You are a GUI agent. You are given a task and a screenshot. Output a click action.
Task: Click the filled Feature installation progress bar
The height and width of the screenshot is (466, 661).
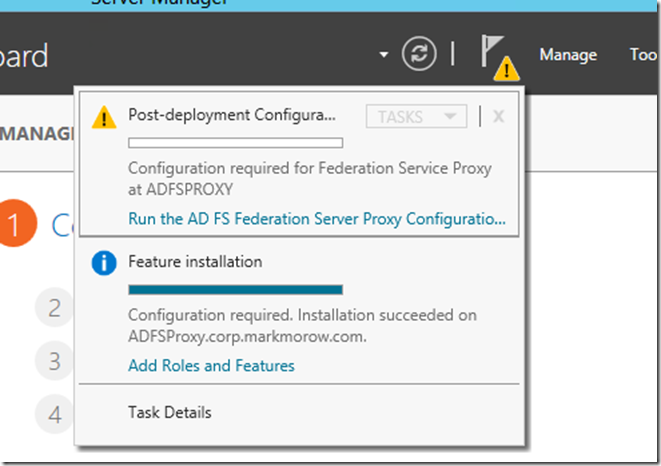[x=236, y=290]
